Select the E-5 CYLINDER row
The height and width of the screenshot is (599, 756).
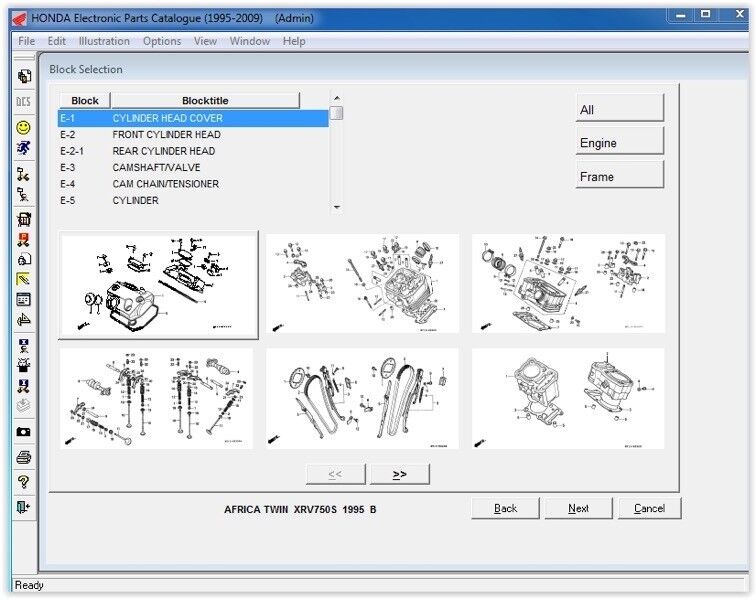pyautogui.click(x=193, y=200)
